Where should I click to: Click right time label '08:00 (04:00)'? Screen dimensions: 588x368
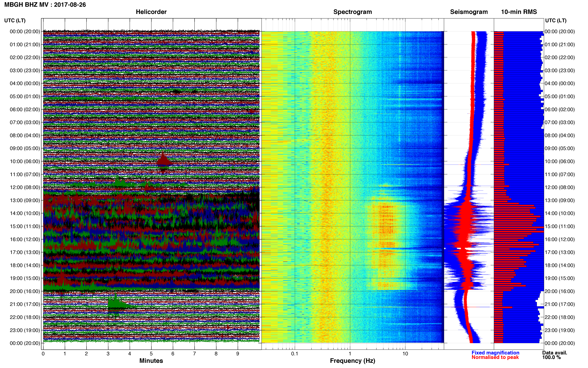coord(560,135)
